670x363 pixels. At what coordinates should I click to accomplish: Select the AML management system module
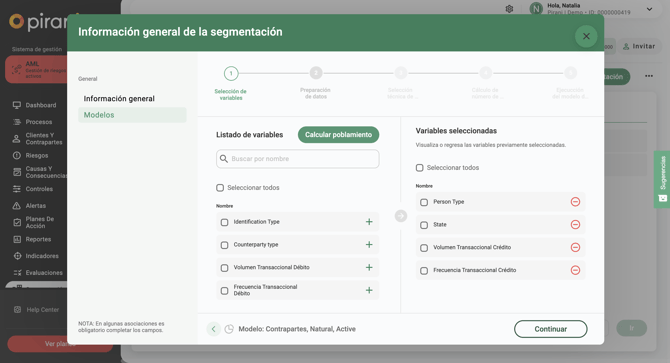pos(36,70)
